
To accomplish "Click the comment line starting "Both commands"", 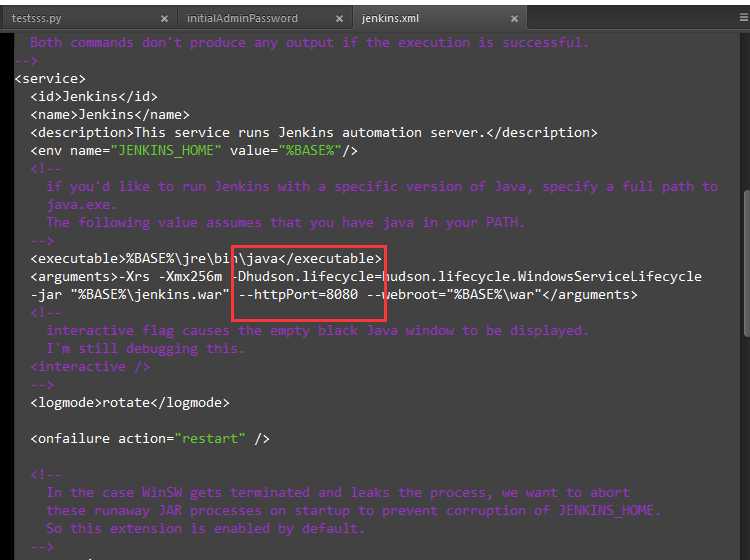I will tap(309, 43).
